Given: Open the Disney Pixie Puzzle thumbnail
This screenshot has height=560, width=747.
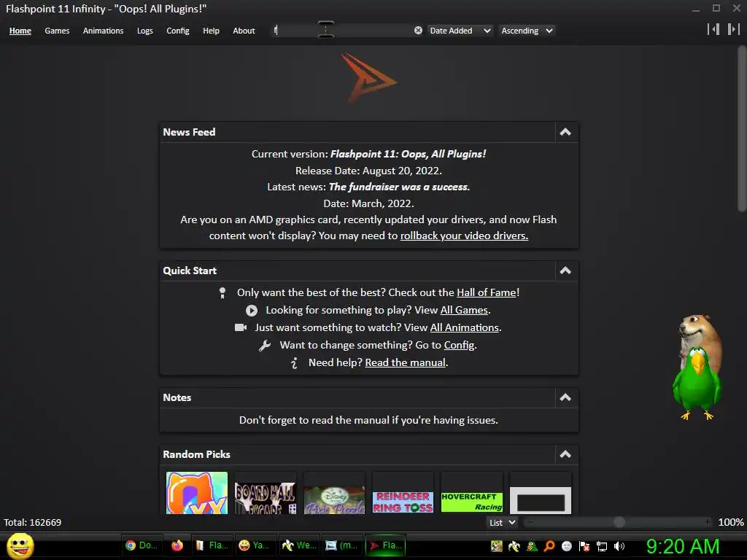Looking at the screenshot, I should click(x=334, y=493).
